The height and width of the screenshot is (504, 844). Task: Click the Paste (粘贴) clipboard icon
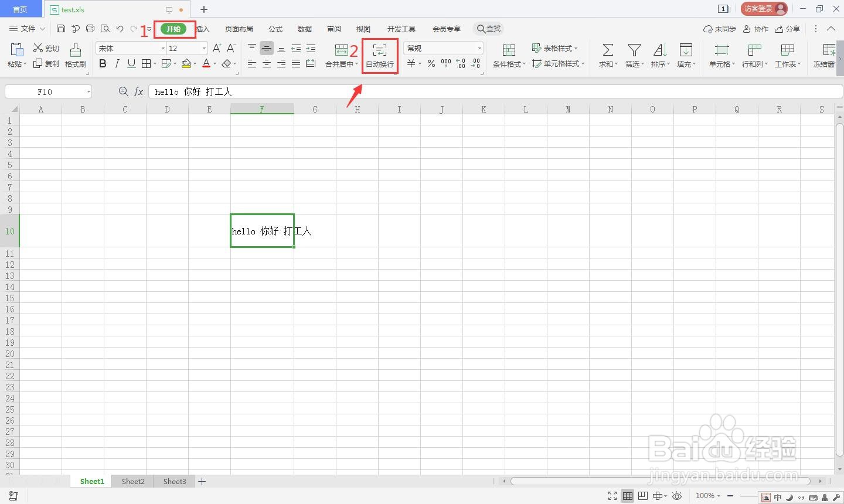coord(16,49)
